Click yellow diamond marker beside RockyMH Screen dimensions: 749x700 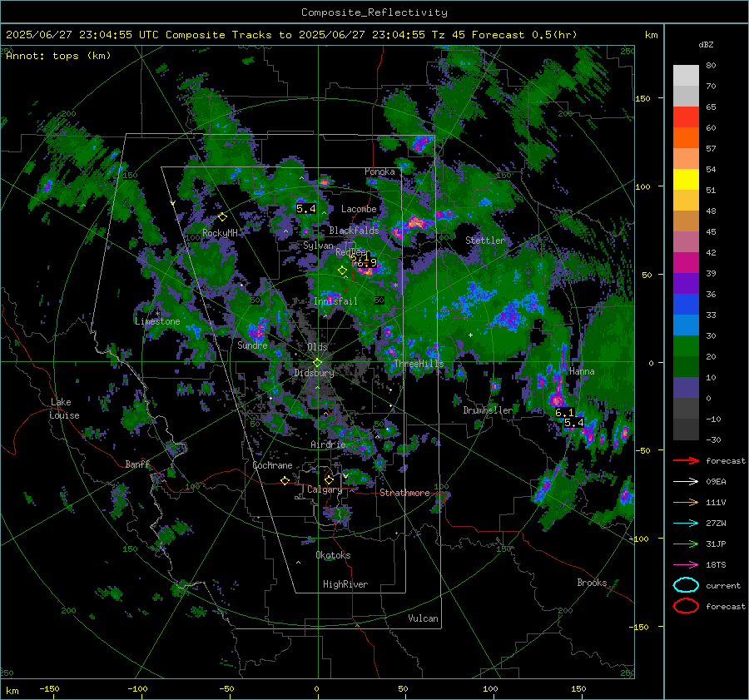tap(222, 217)
